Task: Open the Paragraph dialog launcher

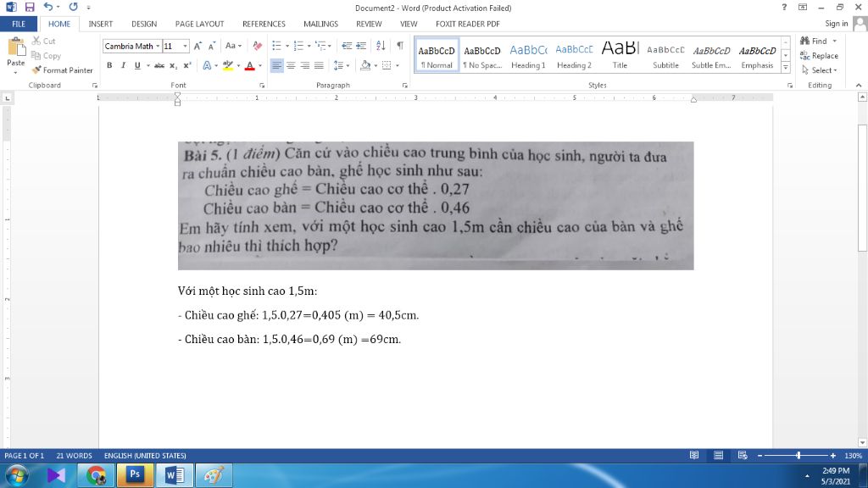Action: coord(404,86)
